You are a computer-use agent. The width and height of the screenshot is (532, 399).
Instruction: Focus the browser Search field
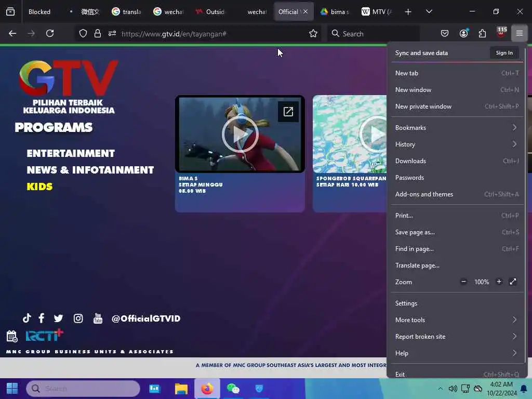(x=373, y=34)
